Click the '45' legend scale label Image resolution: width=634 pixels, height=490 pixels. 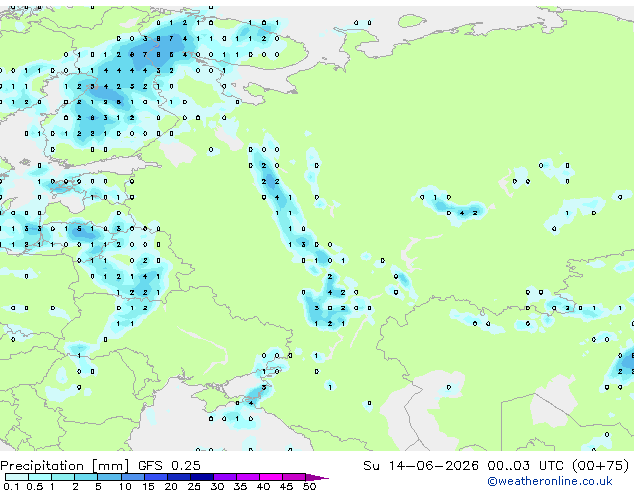click(286, 486)
